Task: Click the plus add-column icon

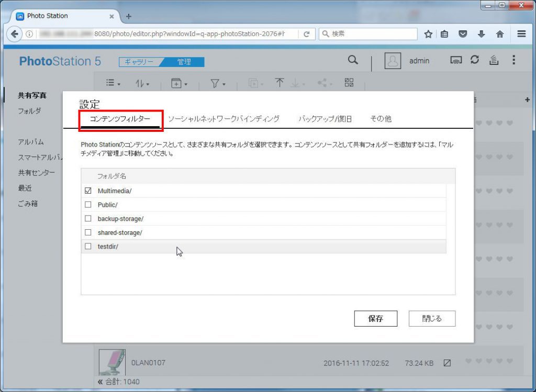Action: (527, 99)
